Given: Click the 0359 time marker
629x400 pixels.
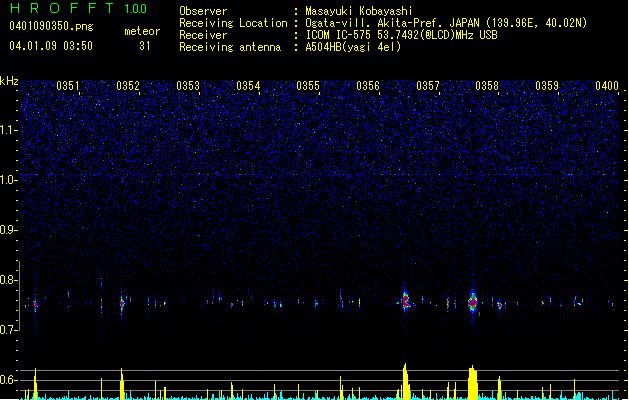Looking at the screenshot, I should point(547,86).
